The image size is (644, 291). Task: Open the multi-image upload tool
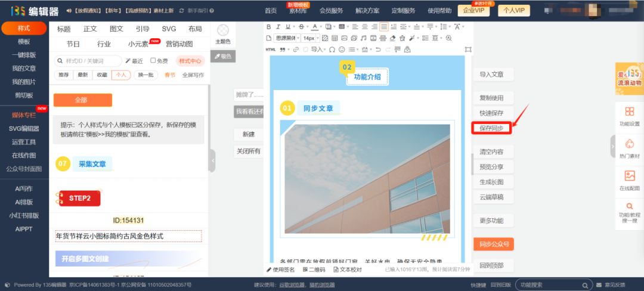point(354,38)
